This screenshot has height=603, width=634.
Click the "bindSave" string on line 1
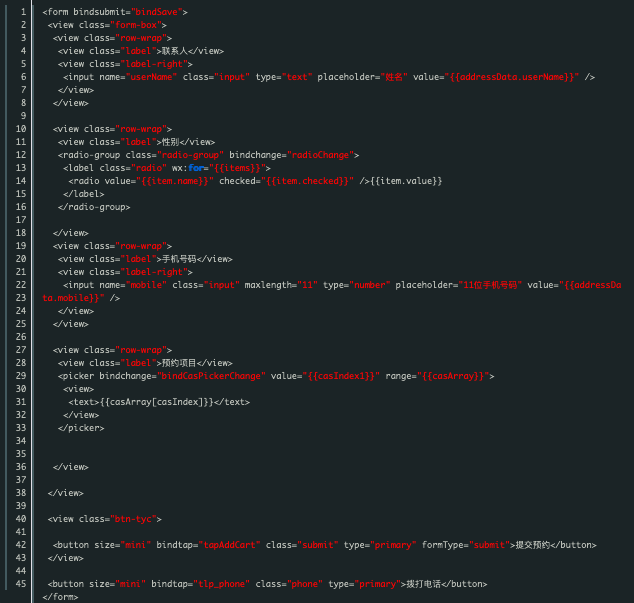(x=157, y=12)
